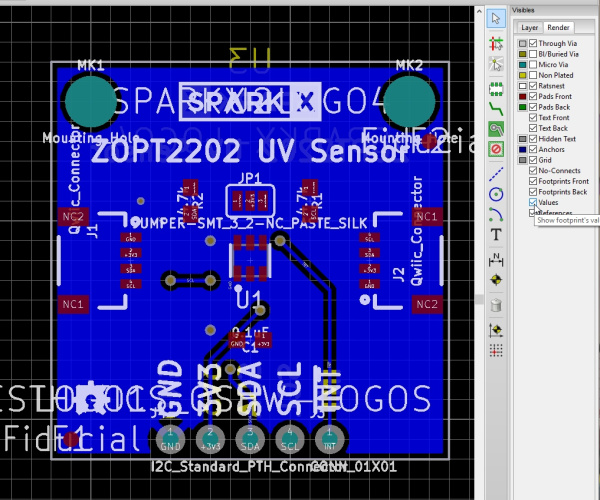Hide Footprints Back with its checkbox
Viewport: 600px width, 500px height.
point(533,192)
